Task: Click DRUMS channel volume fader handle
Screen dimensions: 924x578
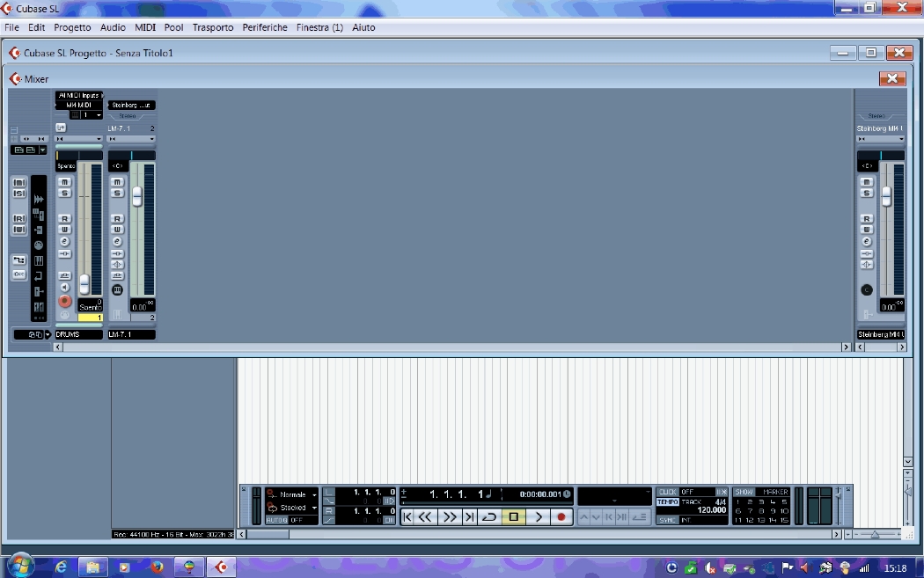Action: 84,284
